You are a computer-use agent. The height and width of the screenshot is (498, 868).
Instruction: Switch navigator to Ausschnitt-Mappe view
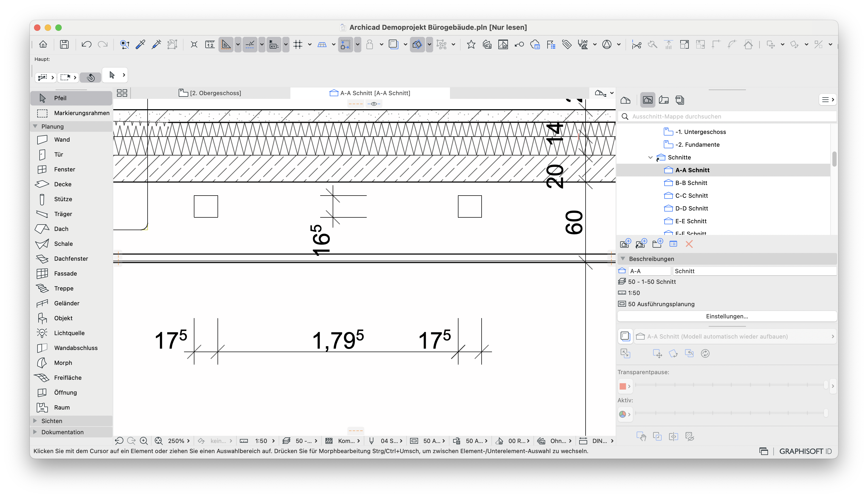pyautogui.click(x=648, y=100)
